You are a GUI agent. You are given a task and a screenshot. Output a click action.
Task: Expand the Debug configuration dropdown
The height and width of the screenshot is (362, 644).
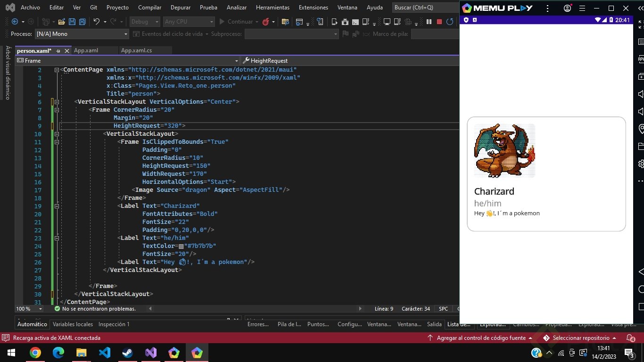click(x=144, y=21)
